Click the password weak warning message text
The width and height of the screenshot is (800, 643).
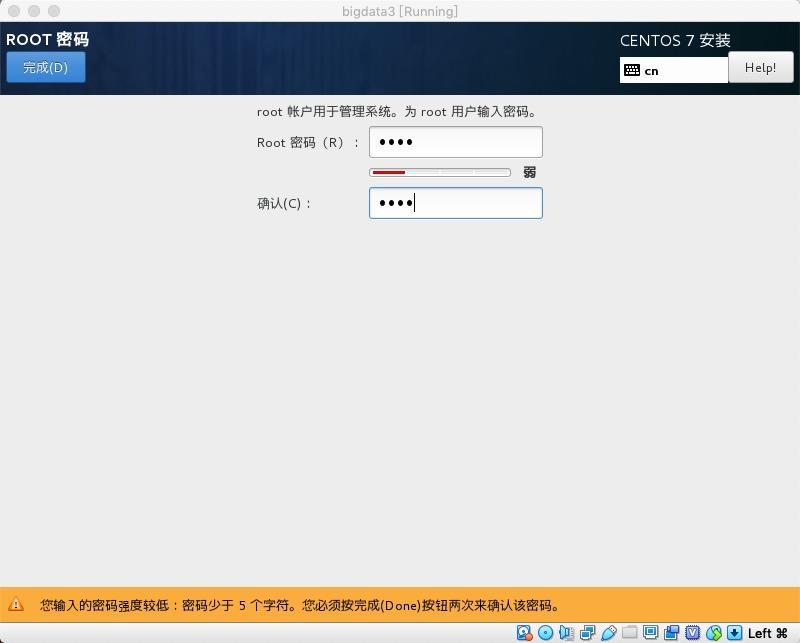pyautogui.click(x=299, y=605)
